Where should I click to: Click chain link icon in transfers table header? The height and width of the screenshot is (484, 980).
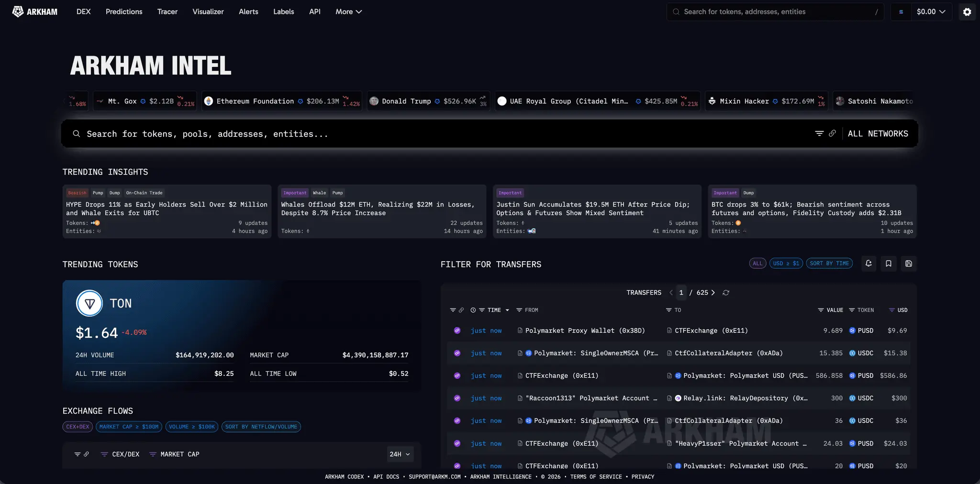(461, 310)
